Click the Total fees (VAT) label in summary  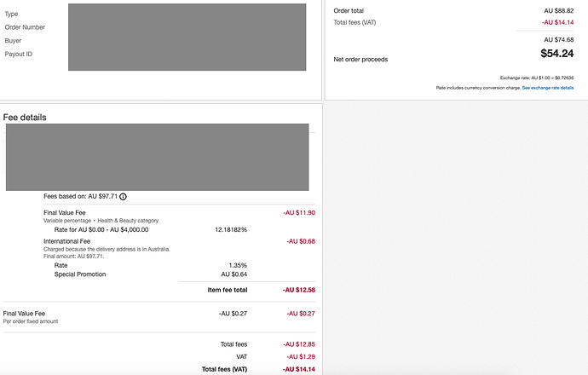coord(355,22)
